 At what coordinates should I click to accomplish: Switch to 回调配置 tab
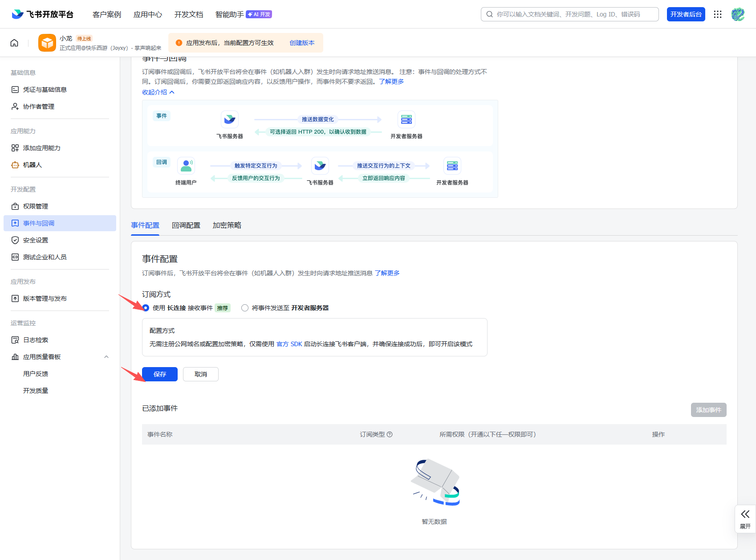[x=186, y=225]
